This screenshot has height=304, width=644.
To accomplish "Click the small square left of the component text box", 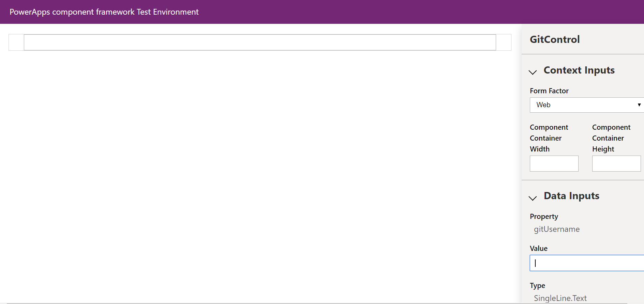I will [x=16, y=42].
